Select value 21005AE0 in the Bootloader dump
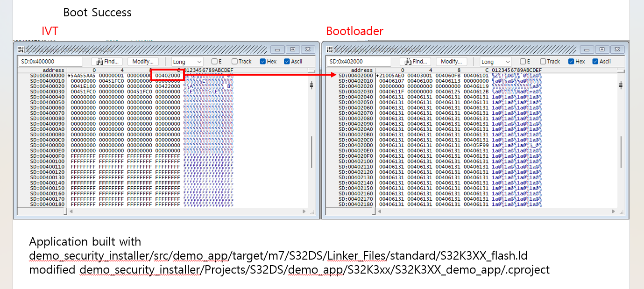Image resolution: width=644 pixels, height=289 pixels. (391, 76)
